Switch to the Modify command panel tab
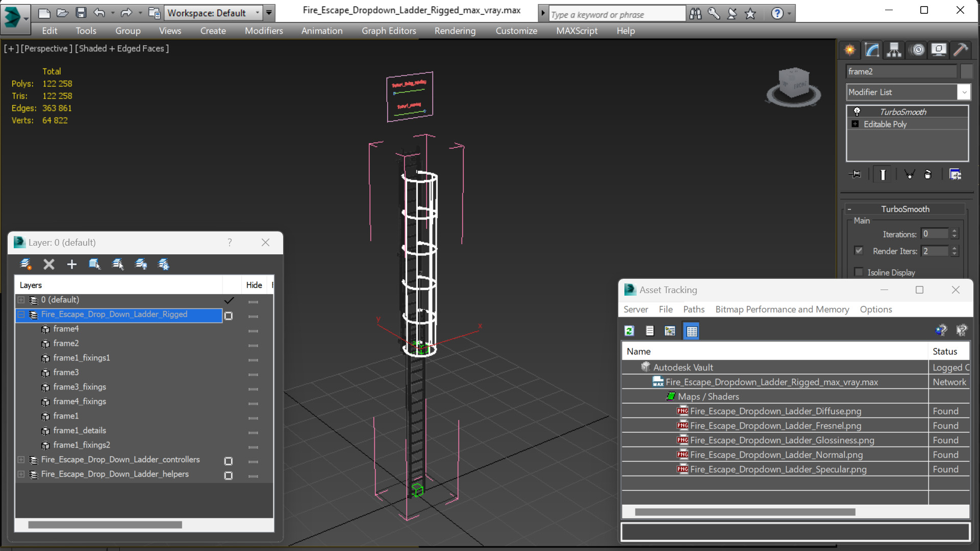Screen dimensions: 980x551 (872, 50)
